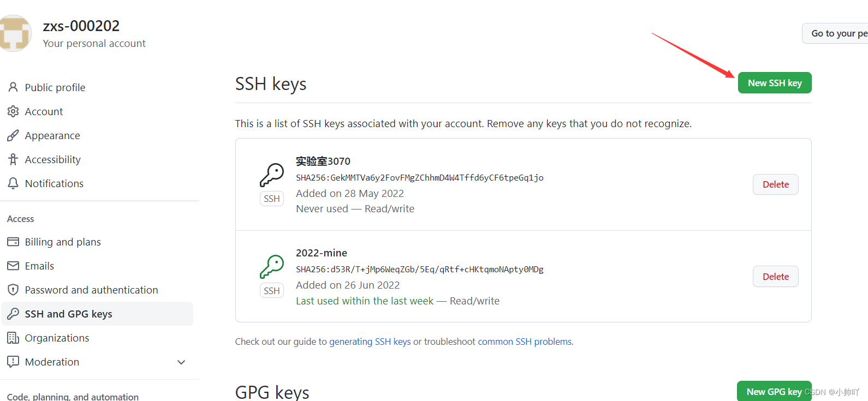Click the New SSH key button
Viewport: 868px width, 401px height.
[774, 83]
